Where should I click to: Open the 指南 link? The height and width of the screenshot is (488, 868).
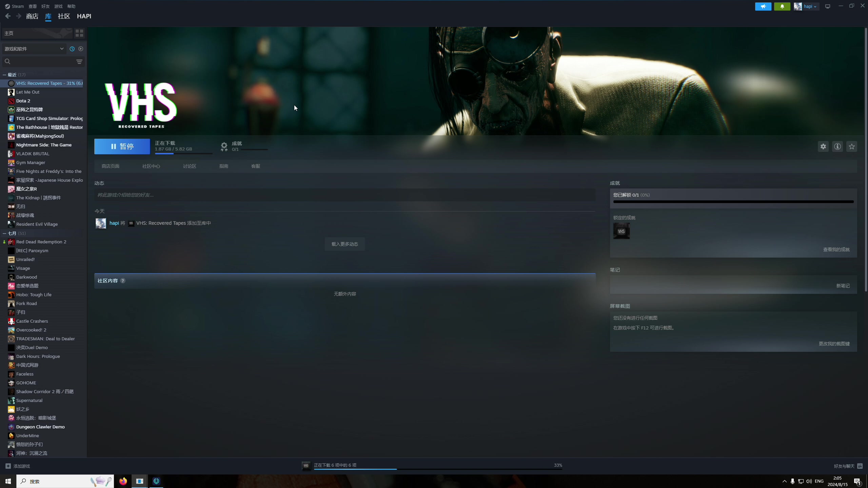coord(224,166)
